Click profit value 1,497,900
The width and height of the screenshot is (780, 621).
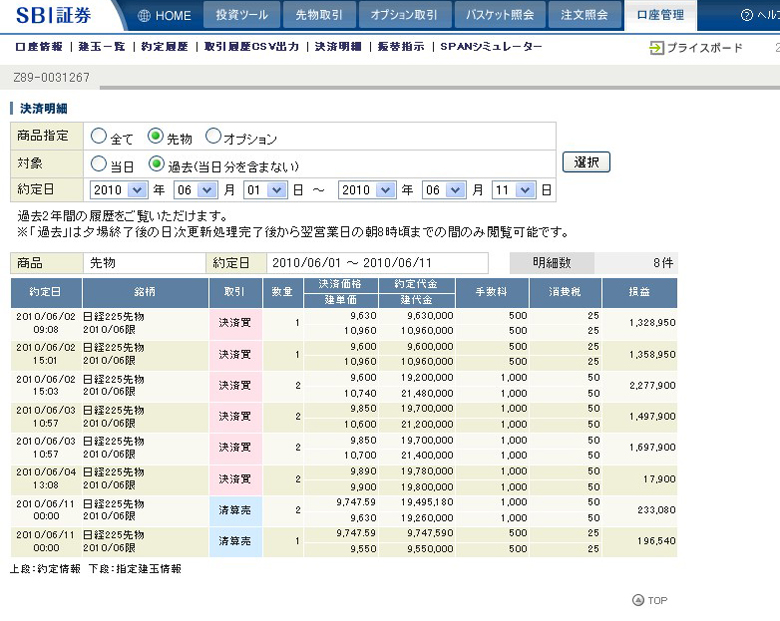[x=652, y=416]
